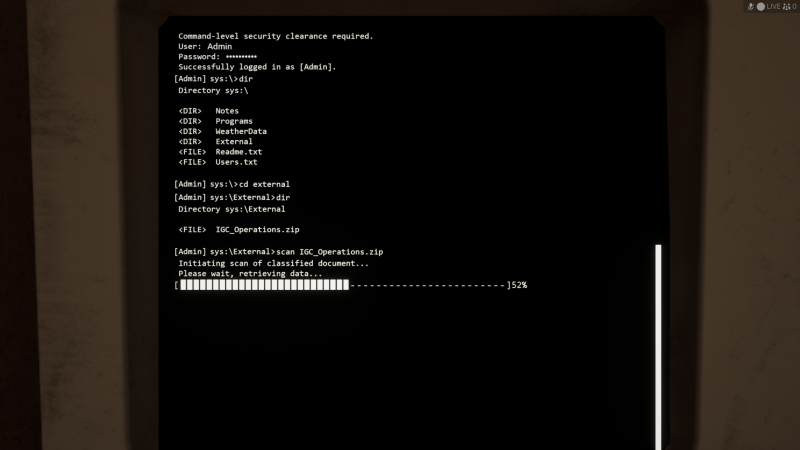Select the WeatherData directory entry

click(x=240, y=131)
